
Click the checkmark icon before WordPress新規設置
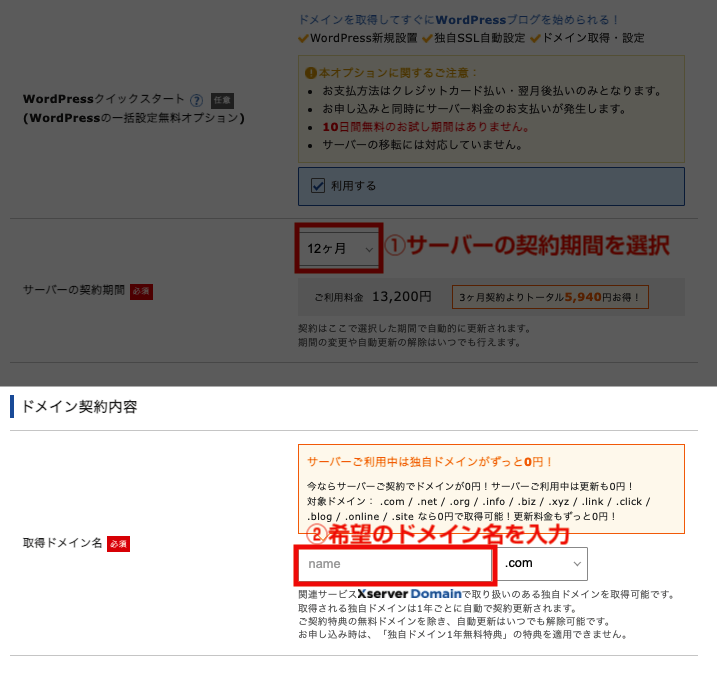pyautogui.click(x=304, y=38)
